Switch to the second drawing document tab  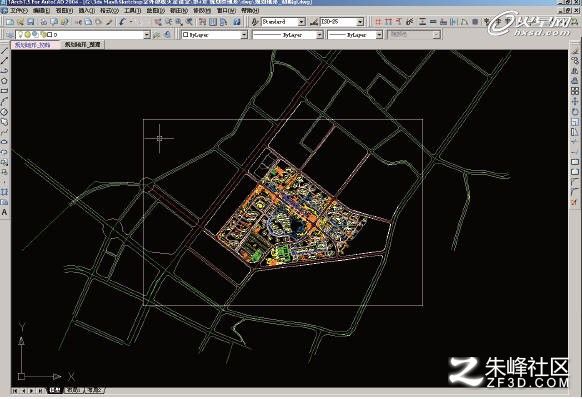pyautogui.click(x=82, y=45)
